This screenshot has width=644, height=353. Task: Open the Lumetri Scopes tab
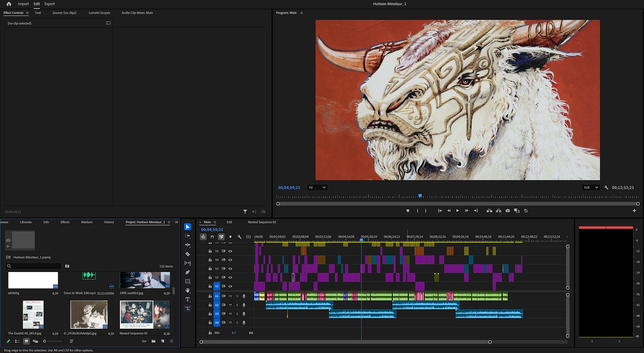pos(99,13)
